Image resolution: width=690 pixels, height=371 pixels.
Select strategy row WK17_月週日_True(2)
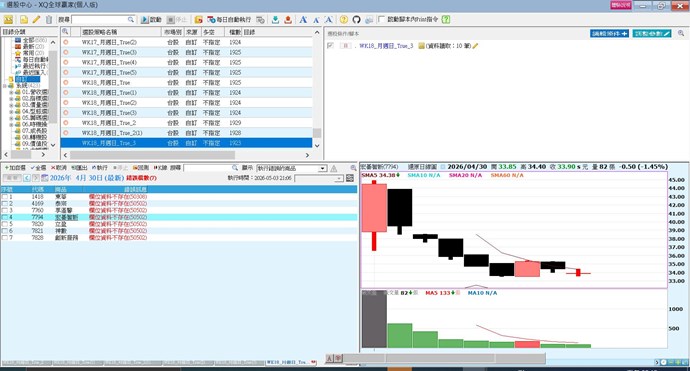pyautogui.click(x=187, y=42)
